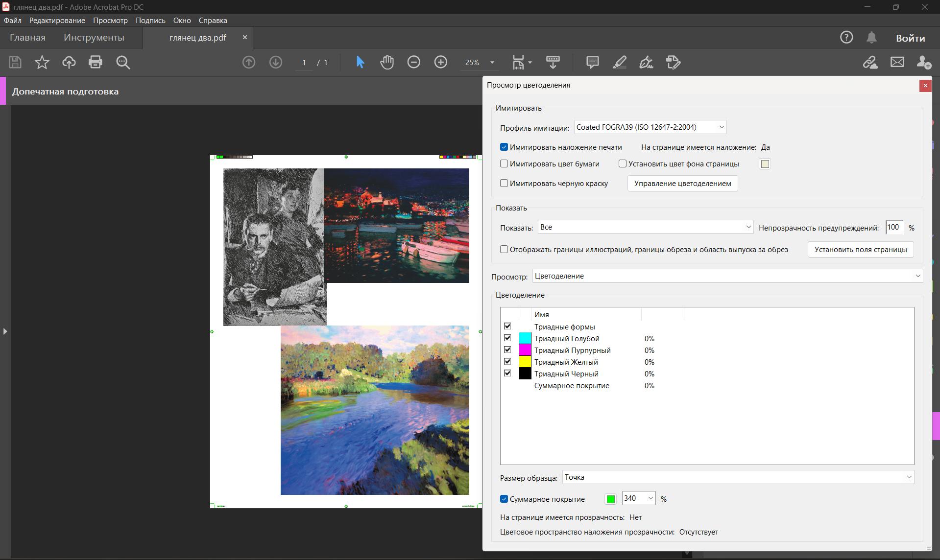The height and width of the screenshot is (560, 940).
Task: Open the Fill and Sign tool
Action: tap(647, 62)
